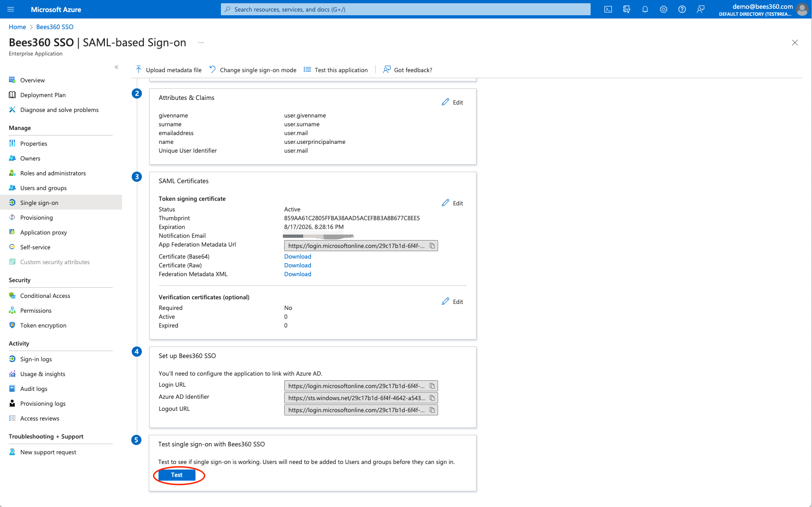Download Certificate (Base64)
Image resolution: width=812 pixels, height=507 pixels.
[298, 257]
